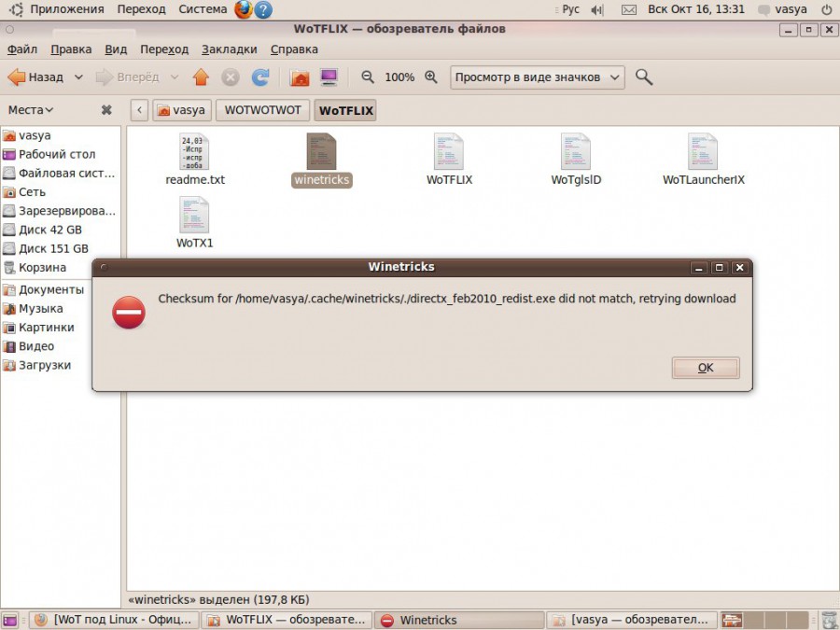This screenshot has height=630, width=840.
Task: Click the Reload toolbar icon
Action: click(260, 77)
